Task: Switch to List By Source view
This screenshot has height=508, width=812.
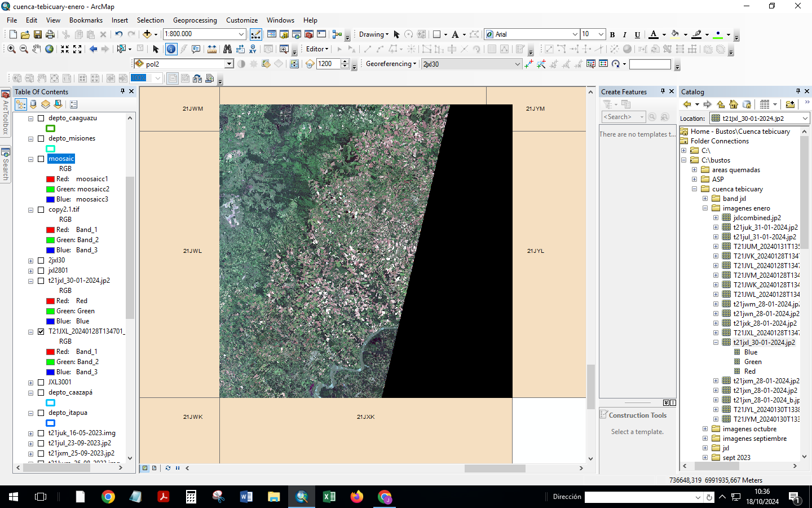Action: tap(33, 104)
